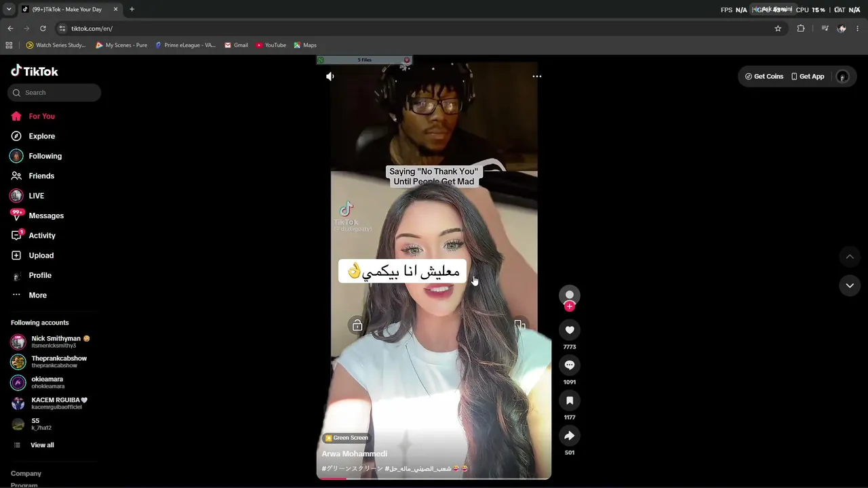The height and width of the screenshot is (488, 868).
Task: Reload the page in Chrome
Action: point(43,28)
